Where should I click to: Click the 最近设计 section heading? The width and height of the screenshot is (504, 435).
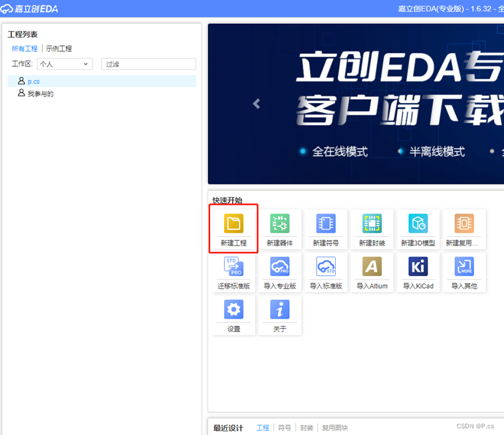pyautogui.click(x=228, y=428)
